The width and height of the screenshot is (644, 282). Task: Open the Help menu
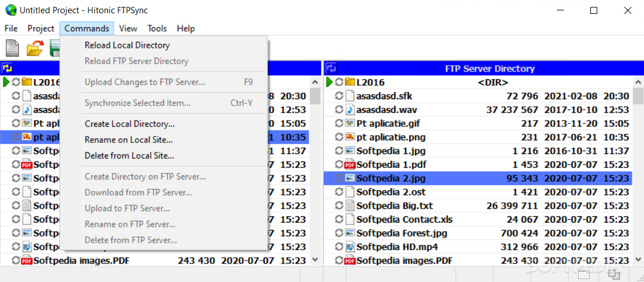tap(186, 28)
